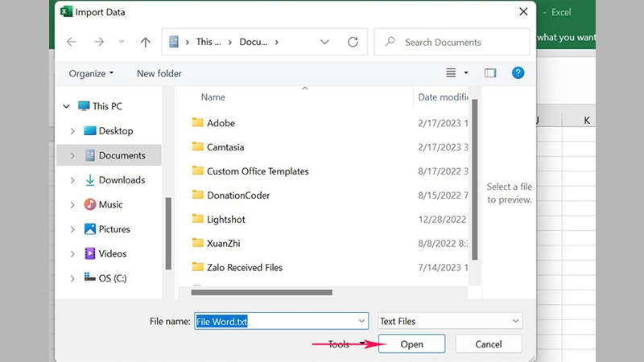Select Downloads in the navigation pane
Screen dimensions: 644x362
pos(122,180)
